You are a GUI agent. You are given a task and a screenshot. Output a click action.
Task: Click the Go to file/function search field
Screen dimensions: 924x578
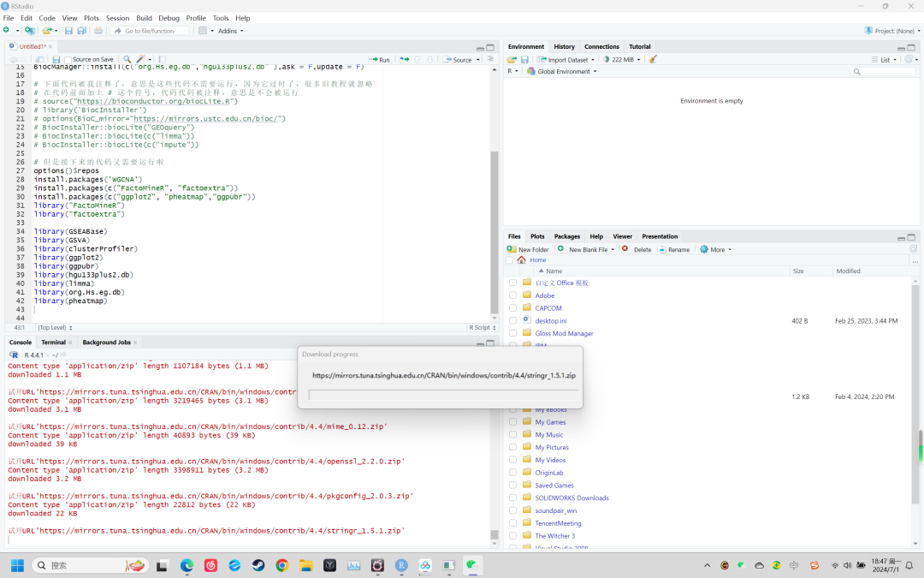(x=150, y=31)
